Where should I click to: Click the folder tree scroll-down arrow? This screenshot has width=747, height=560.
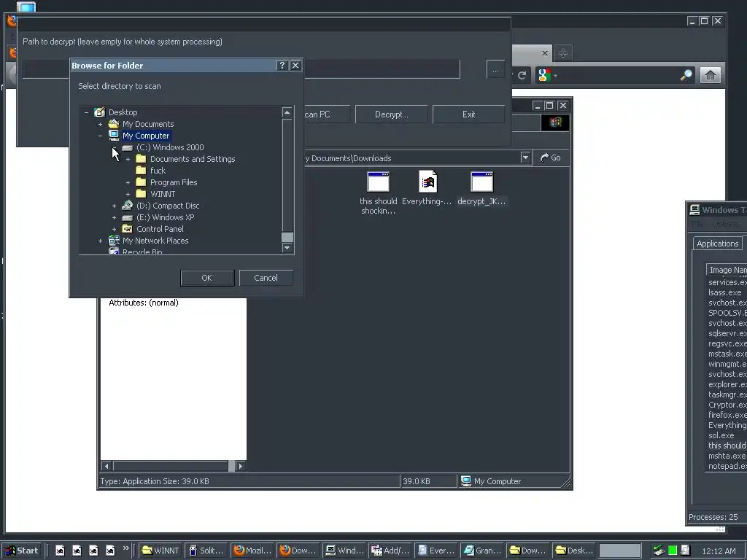287,248
